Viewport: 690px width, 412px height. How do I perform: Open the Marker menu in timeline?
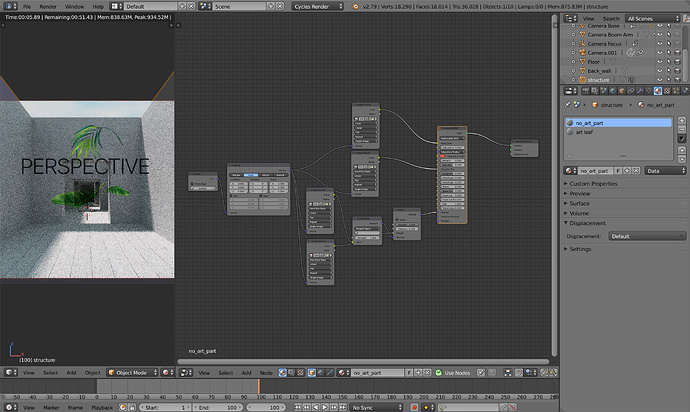tap(51, 408)
